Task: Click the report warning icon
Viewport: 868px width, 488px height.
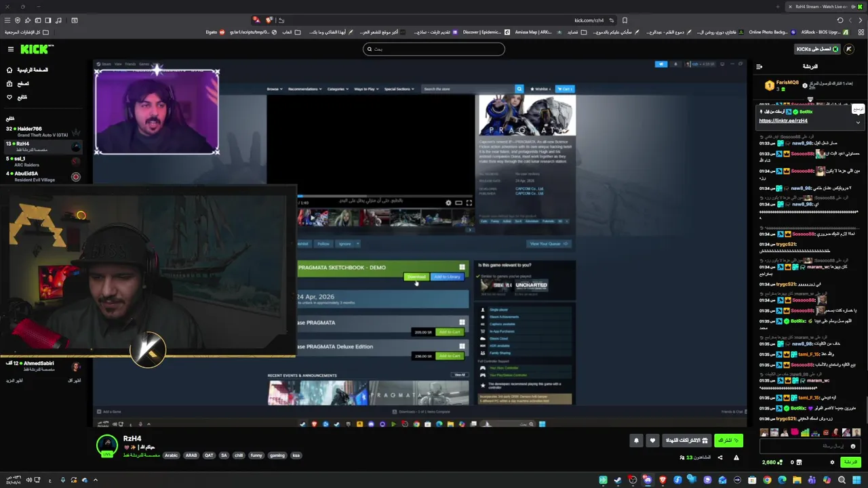Action: [736, 457]
